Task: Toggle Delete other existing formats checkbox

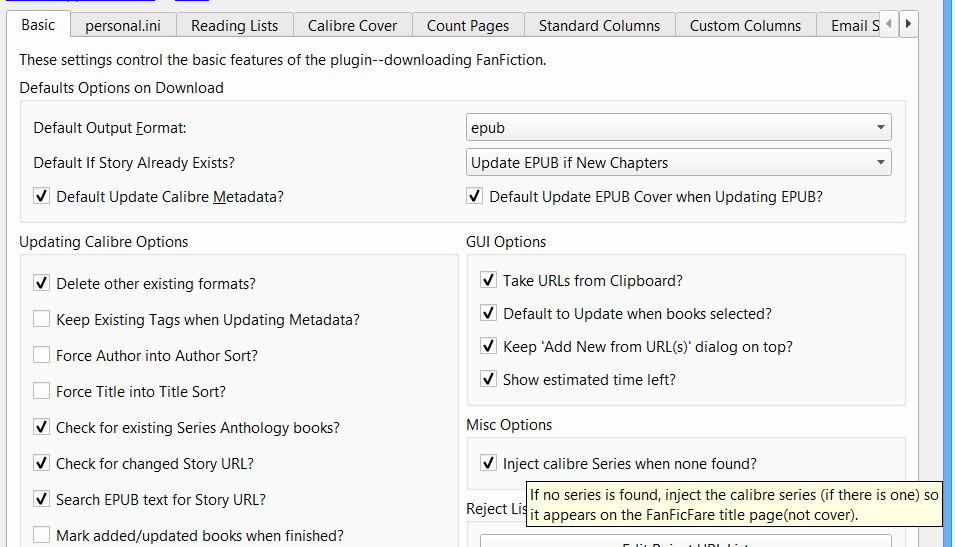Action: [42, 284]
